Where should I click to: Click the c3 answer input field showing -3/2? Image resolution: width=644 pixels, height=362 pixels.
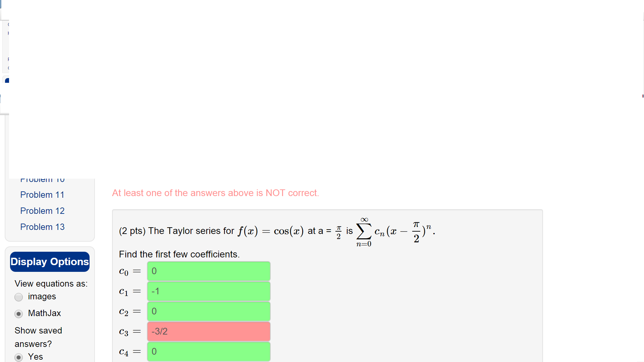tap(208, 331)
